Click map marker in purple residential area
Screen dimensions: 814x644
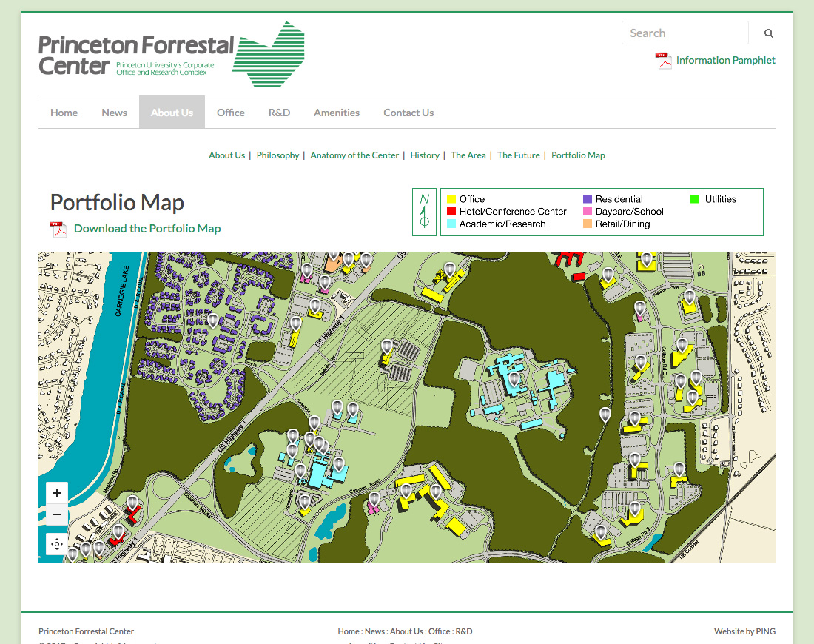(x=212, y=321)
